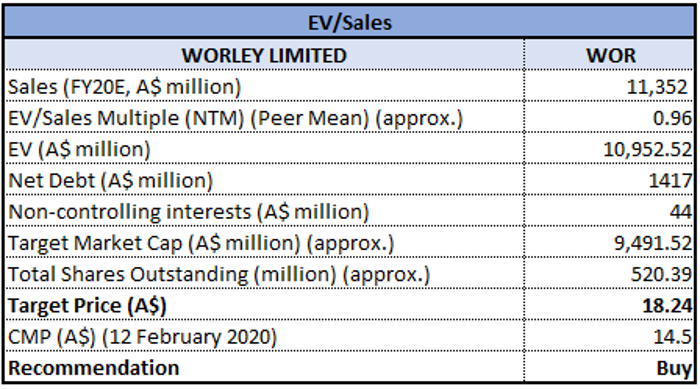Select the 44 non-controlling interests value
This screenshot has height=389, width=700.
(610, 211)
